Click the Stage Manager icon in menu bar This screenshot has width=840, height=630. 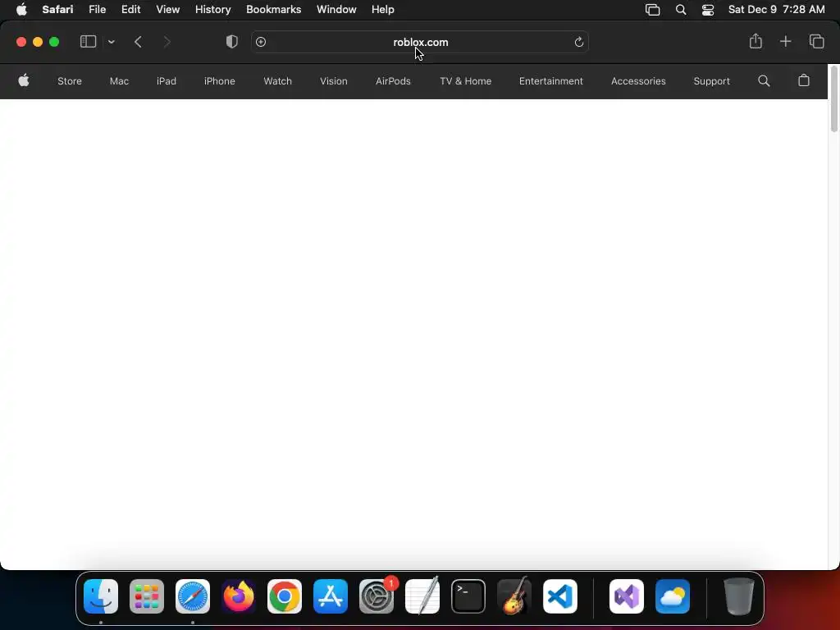pos(652,10)
